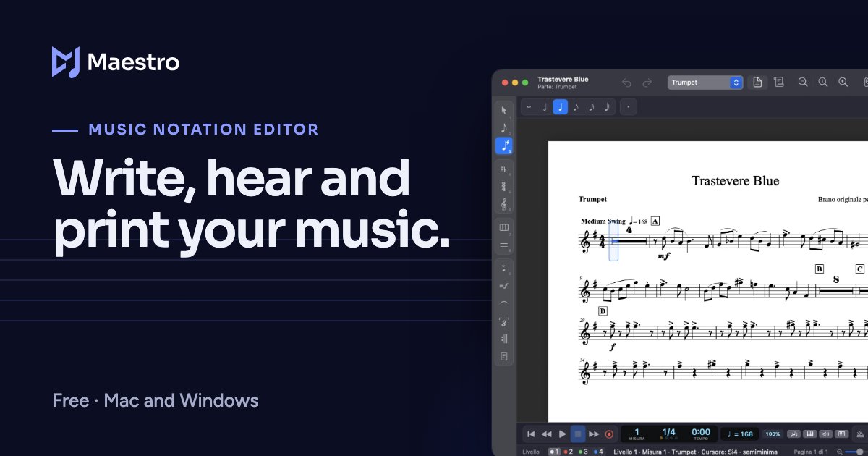Toggle the speaker sound button

point(825,434)
